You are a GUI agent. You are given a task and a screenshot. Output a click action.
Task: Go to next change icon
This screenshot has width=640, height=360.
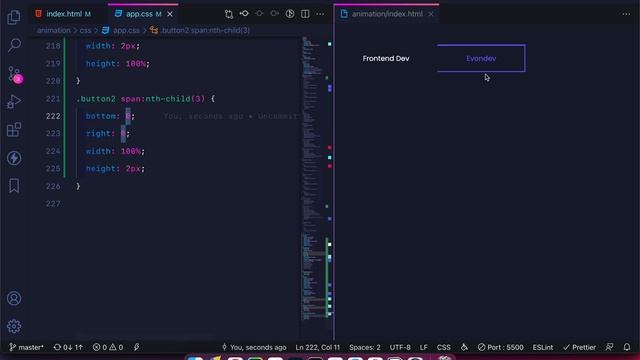click(274, 13)
